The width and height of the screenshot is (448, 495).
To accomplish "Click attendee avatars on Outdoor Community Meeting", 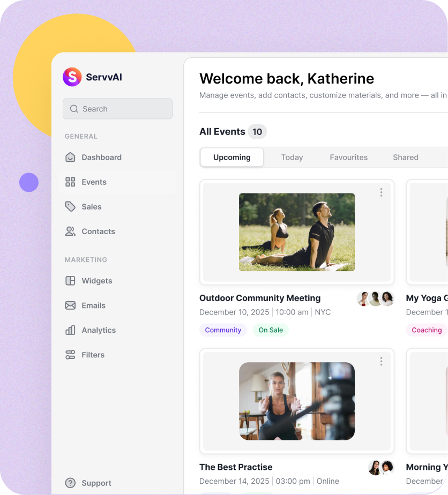I will pos(375,299).
